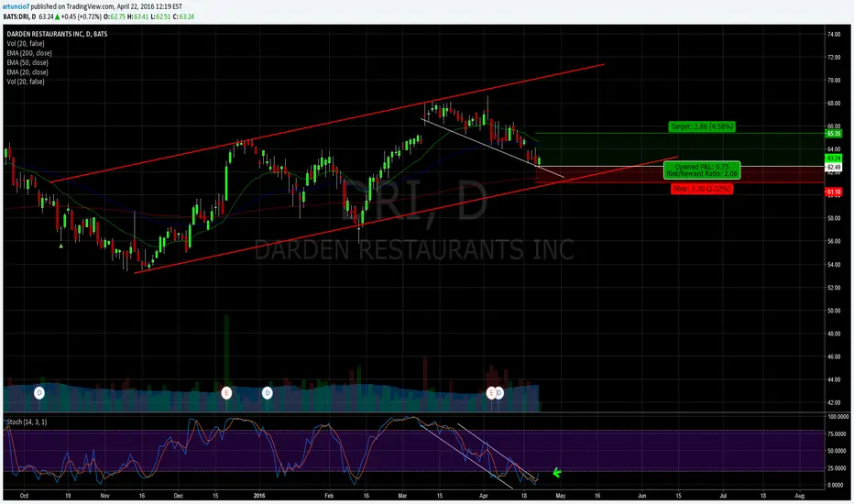Viewport: 854px width, 504px height.
Task: Click the dividend D marker in April
Action: click(498, 393)
